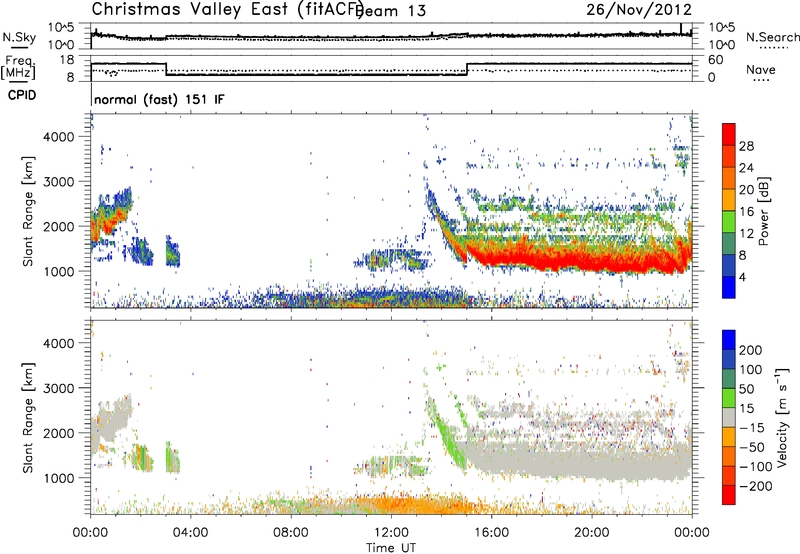Image resolution: width=800 pixels, height=554 pixels.
Task: Click the blue bottom of Power color bar
Action: click(x=729, y=287)
